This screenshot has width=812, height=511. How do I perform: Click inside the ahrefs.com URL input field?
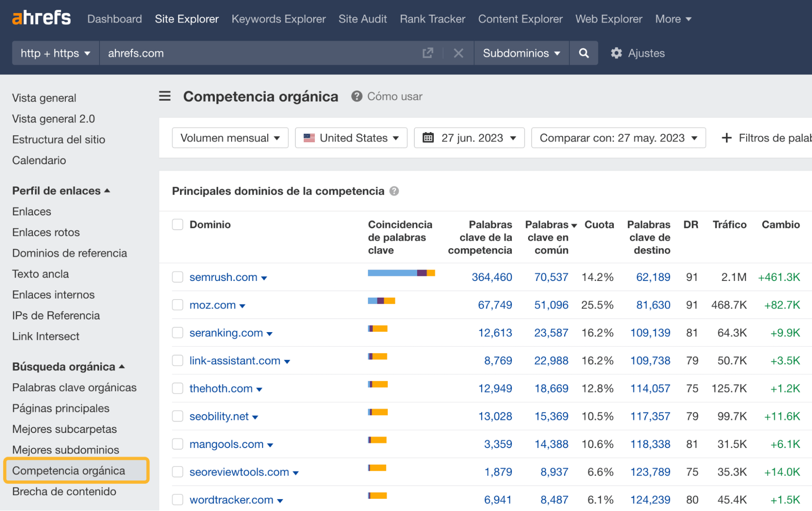[244, 53]
